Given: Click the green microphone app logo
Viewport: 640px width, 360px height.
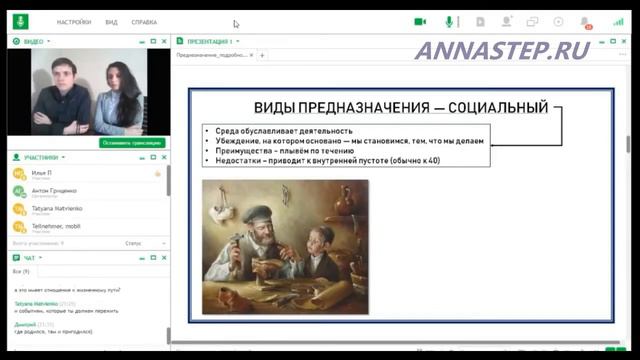Looking at the screenshot, I should 20,22.
